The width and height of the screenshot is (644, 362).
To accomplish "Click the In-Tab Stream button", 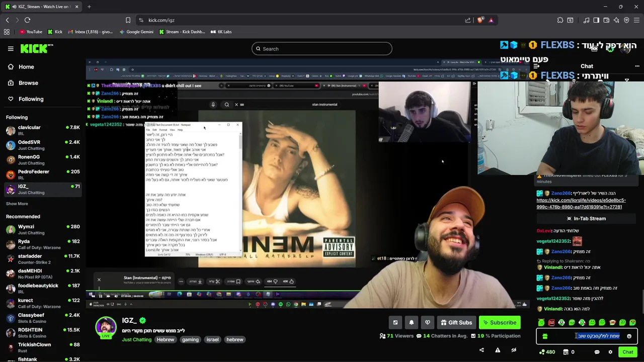I will [x=586, y=219].
